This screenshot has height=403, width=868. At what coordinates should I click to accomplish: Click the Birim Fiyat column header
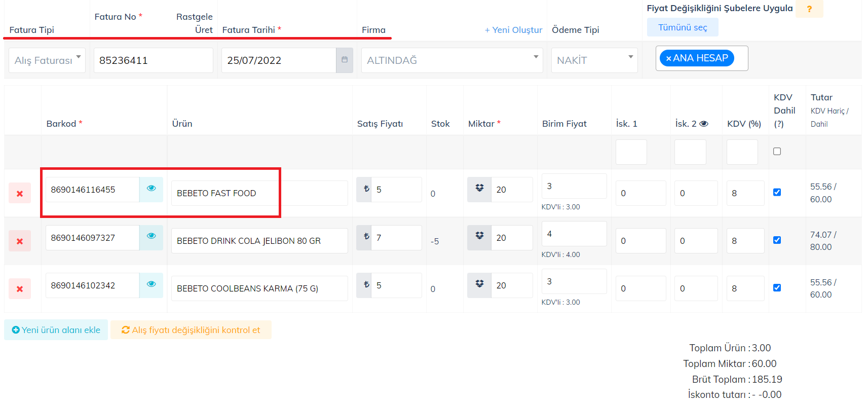(564, 124)
